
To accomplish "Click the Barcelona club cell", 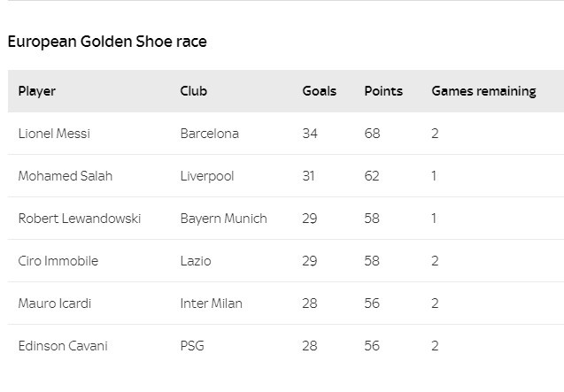I will pos(209,134).
